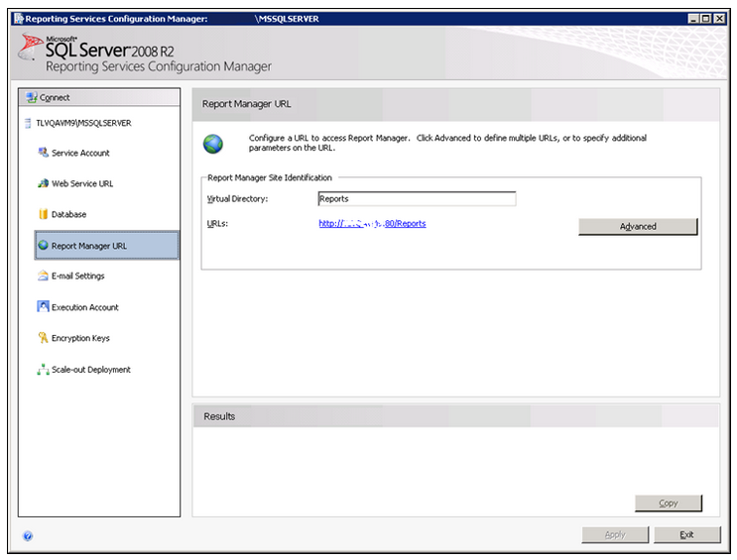737x560 pixels.
Task: Open the Execution Account page
Action: (84, 307)
